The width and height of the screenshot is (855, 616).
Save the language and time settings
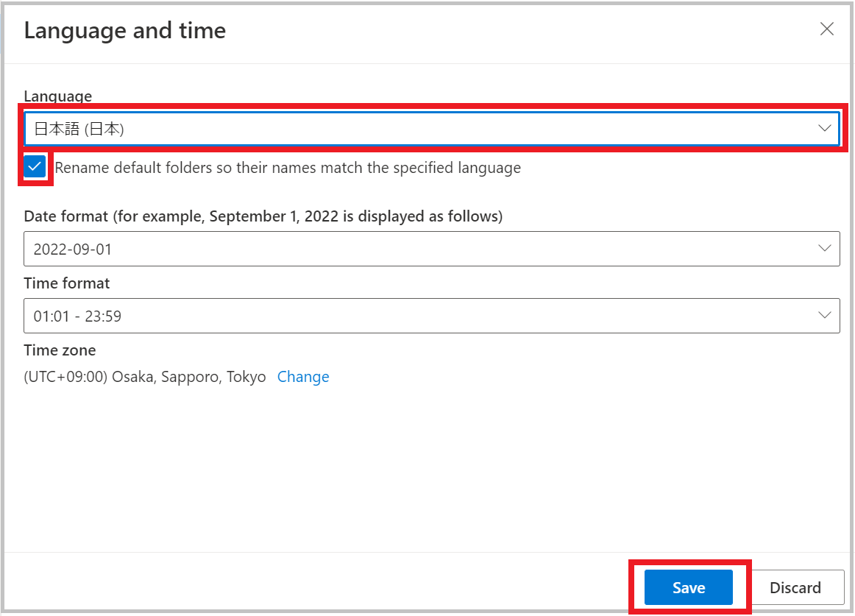[688, 587]
